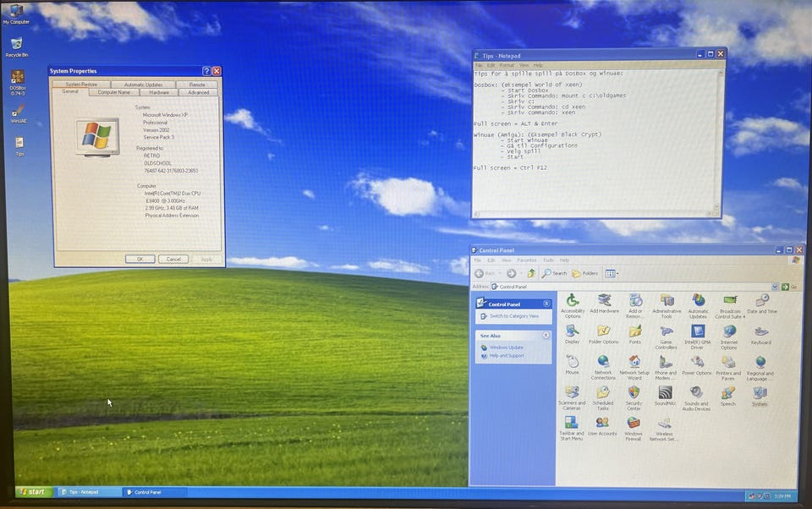Open Windows Firewall in Control Panel
The height and width of the screenshot is (509, 812).
[x=634, y=424]
